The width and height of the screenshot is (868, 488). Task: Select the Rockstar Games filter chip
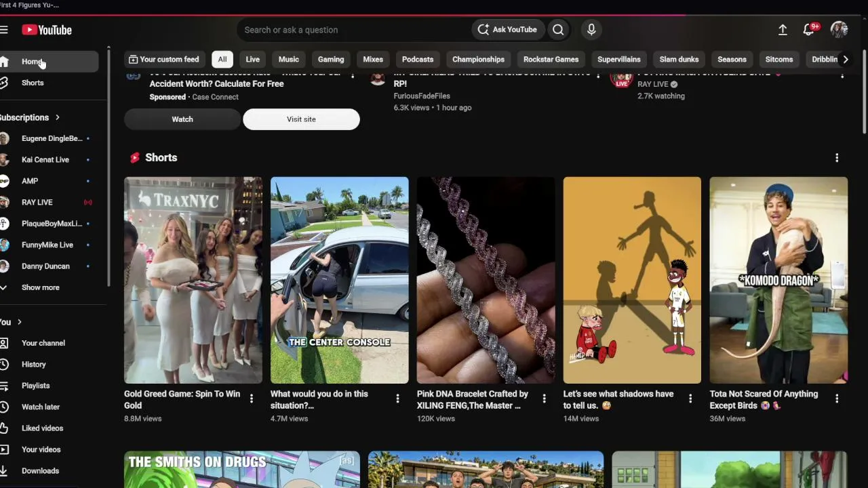point(551,60)
